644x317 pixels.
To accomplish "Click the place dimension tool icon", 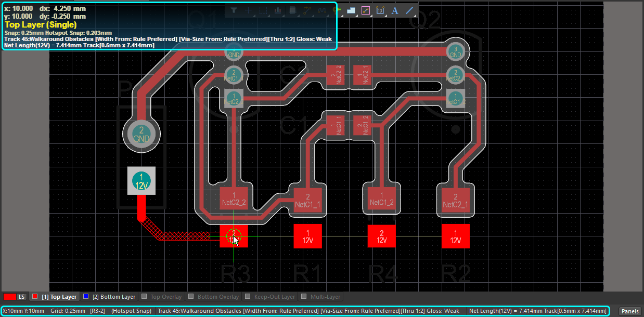I will point(380,10).
